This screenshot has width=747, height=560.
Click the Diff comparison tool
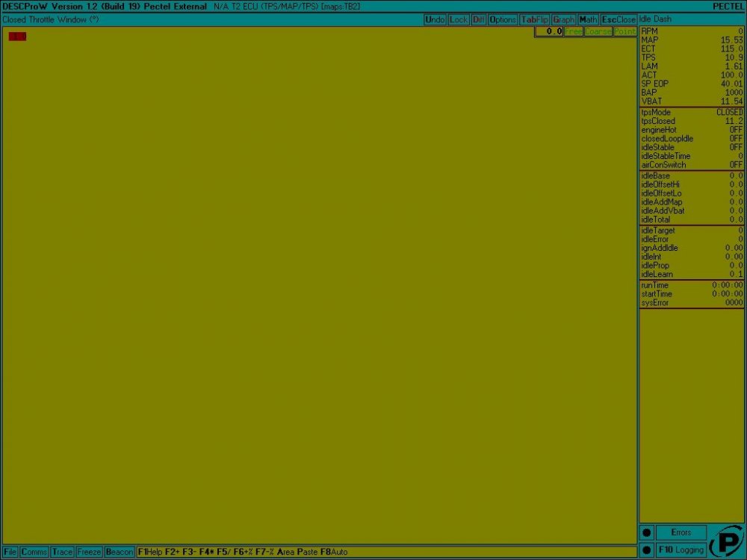pyautogui.click(x=478, y=19)
